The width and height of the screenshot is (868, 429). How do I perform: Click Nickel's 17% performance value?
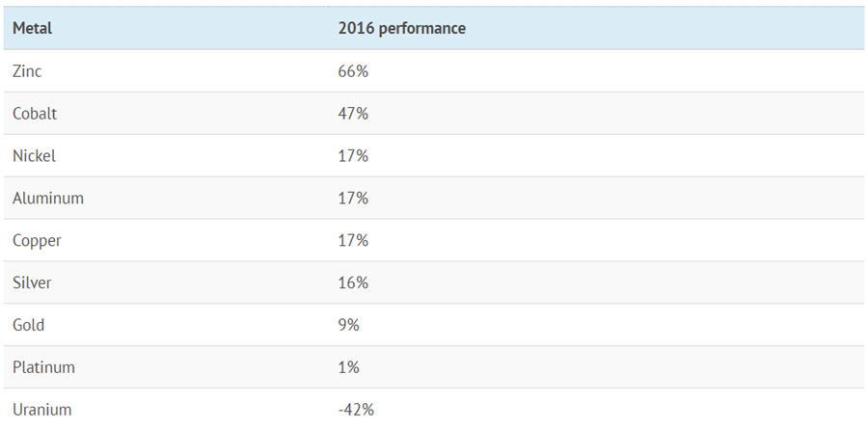tap(353, 156)
